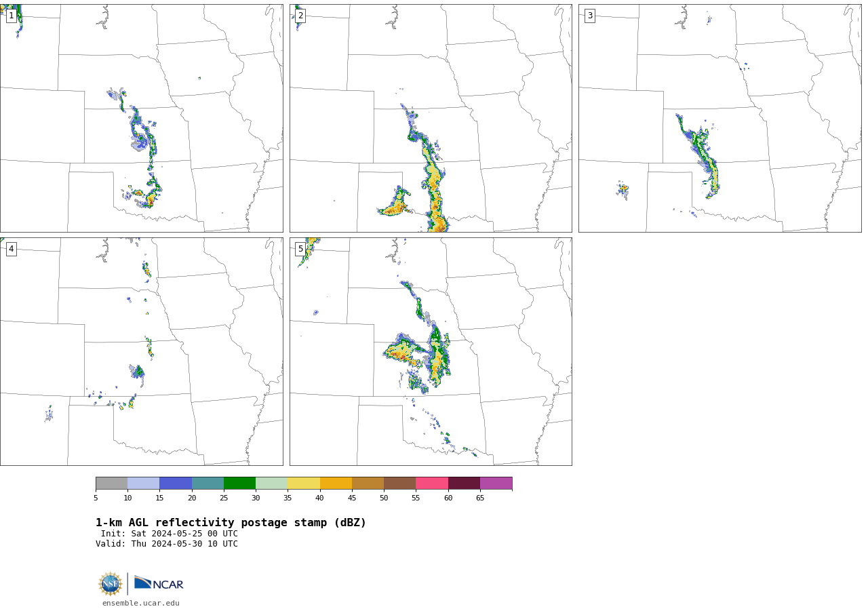Click the '1-km AGL reflectivity postage stamp (dBZ)' title
The height and width of the screenshot is (611, 868).
point(231,523)
